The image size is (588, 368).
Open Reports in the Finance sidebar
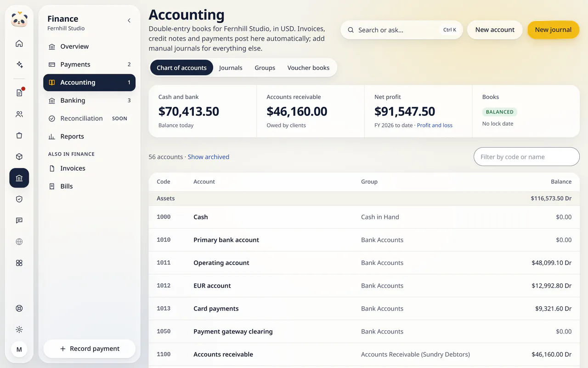point(89,136)
